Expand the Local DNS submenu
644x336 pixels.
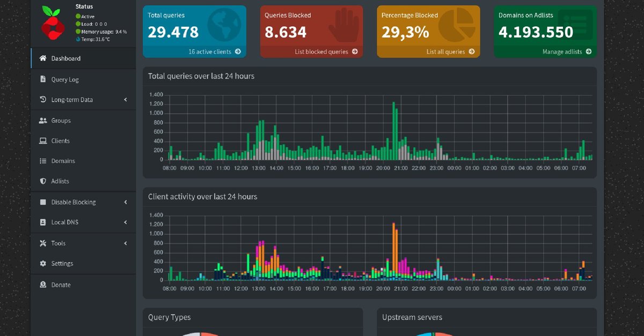click(125, 222)
